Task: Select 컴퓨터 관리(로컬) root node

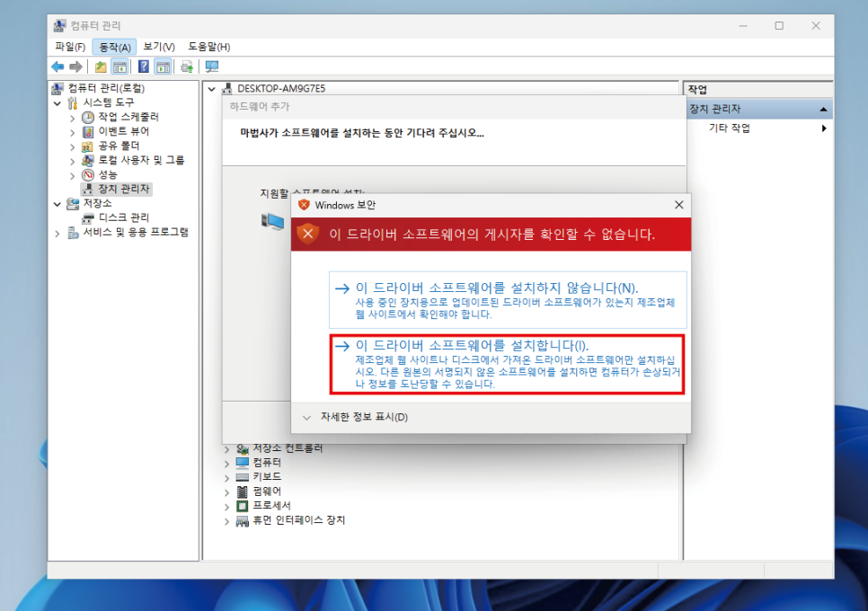Action: click(106, 89)
